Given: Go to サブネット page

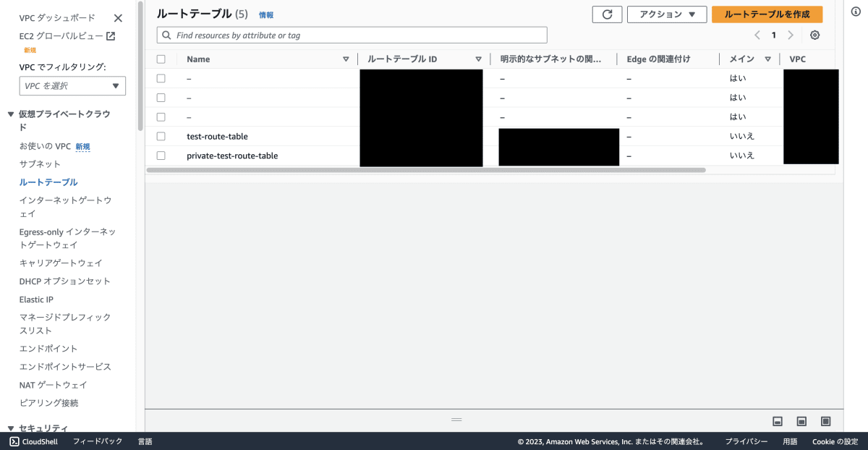Looking at the screenshot, I should point(41,164).
